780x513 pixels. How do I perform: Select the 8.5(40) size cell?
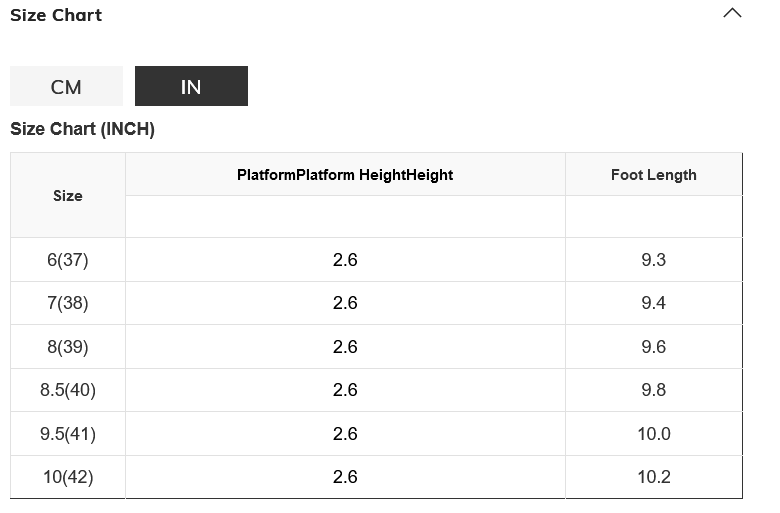click(68, 390)
